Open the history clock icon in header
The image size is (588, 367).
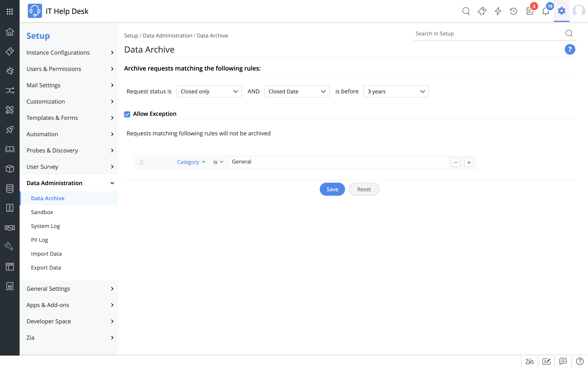click(x=513, y=11)
